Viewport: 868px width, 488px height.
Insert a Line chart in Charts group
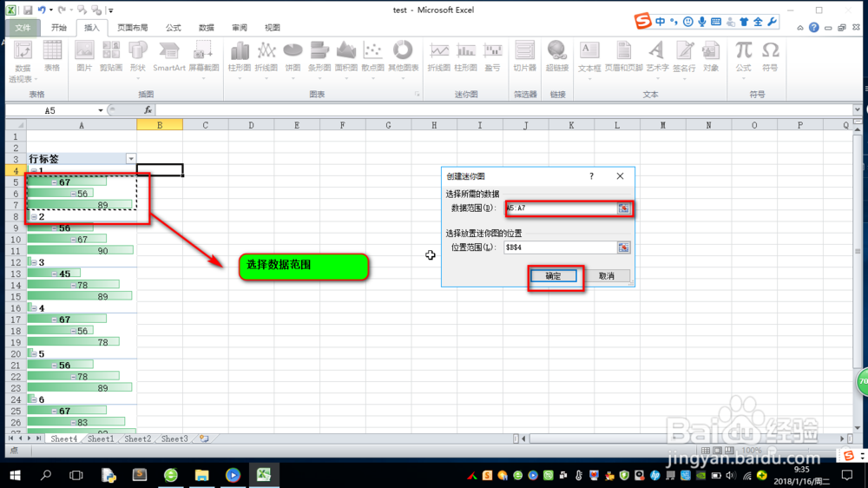[266, 60]
